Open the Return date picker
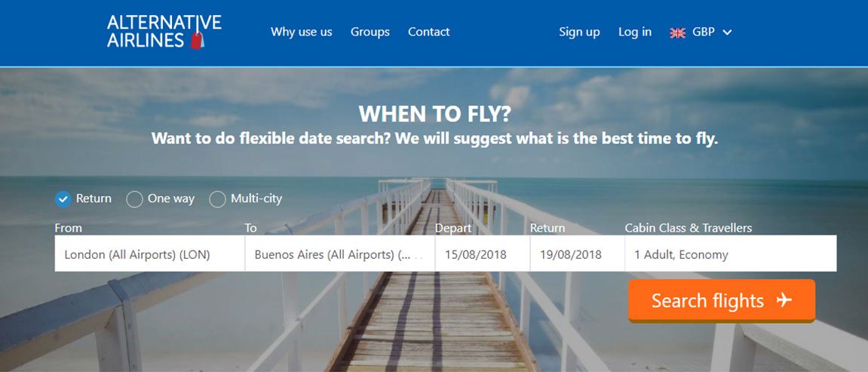The height and width of the screenshot is (372, 868). pyautogui.click(x=578, y=254)
